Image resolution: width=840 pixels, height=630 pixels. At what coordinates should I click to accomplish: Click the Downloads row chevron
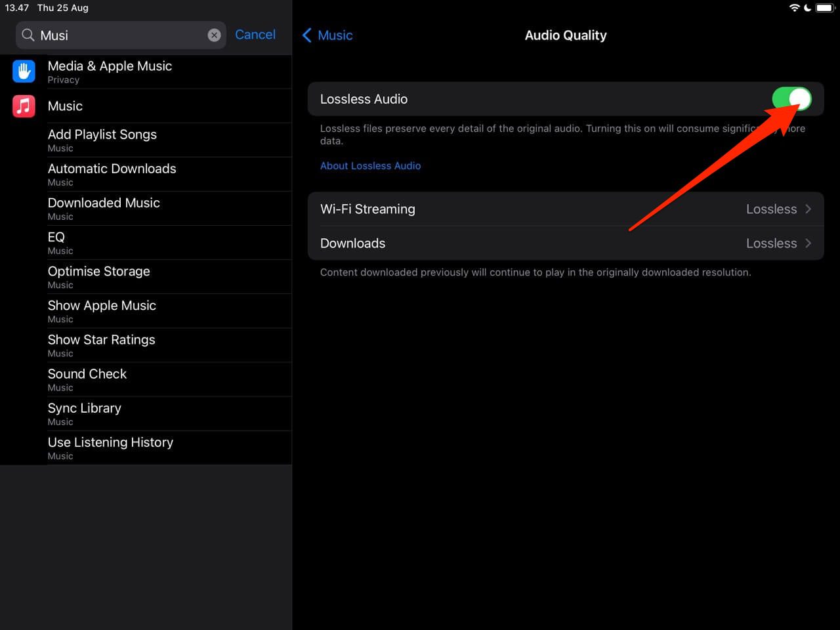(808, 243)
